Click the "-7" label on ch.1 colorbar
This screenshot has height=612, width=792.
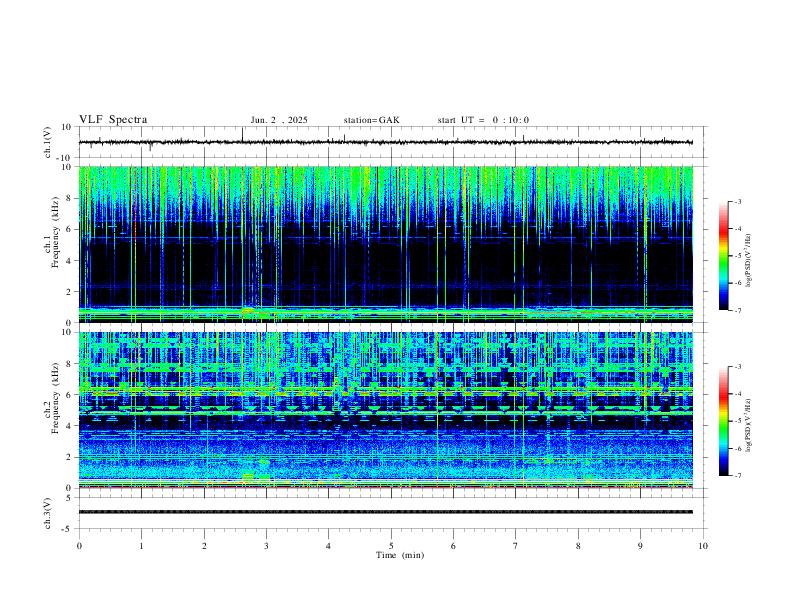click(737, 311)
